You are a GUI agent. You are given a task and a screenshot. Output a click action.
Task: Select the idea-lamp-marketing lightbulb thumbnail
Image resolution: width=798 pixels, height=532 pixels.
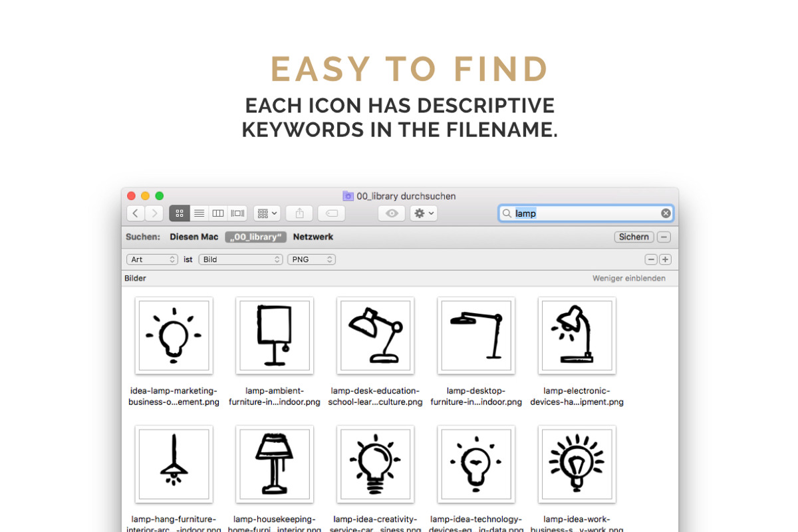(x=174, y=336)
